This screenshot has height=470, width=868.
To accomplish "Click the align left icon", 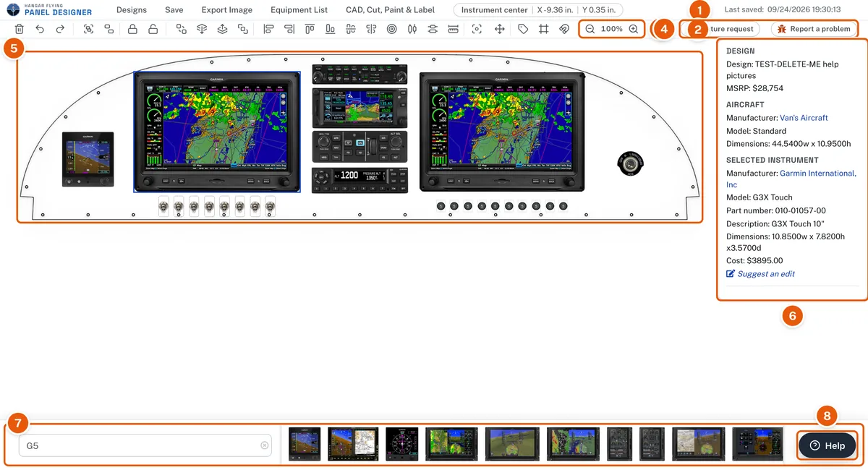I will tap(268, 29).
